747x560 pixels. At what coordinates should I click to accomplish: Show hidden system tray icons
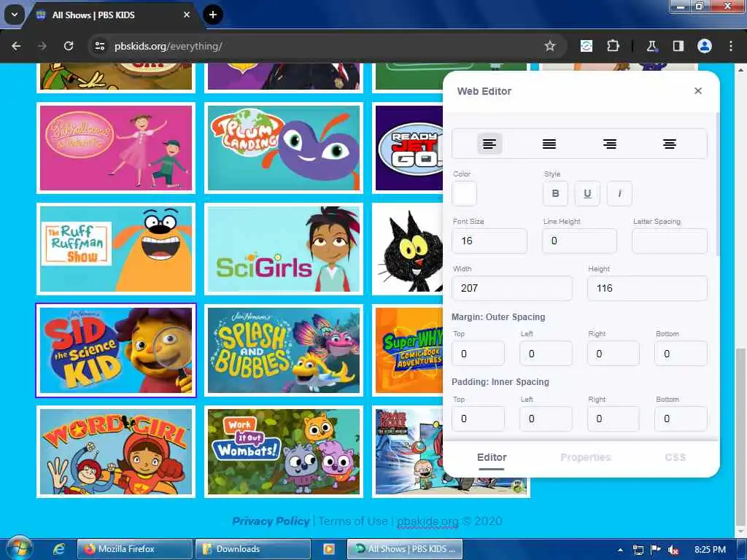coord(620,550)
